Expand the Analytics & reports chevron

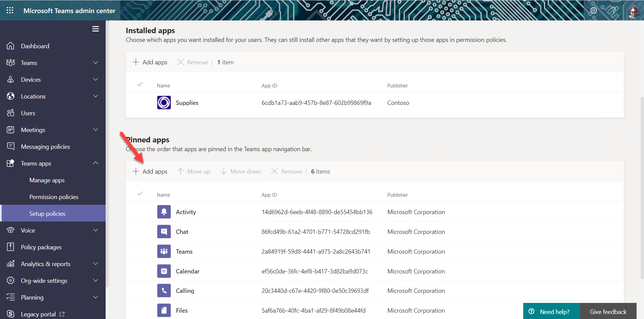[x=96, y=264]
